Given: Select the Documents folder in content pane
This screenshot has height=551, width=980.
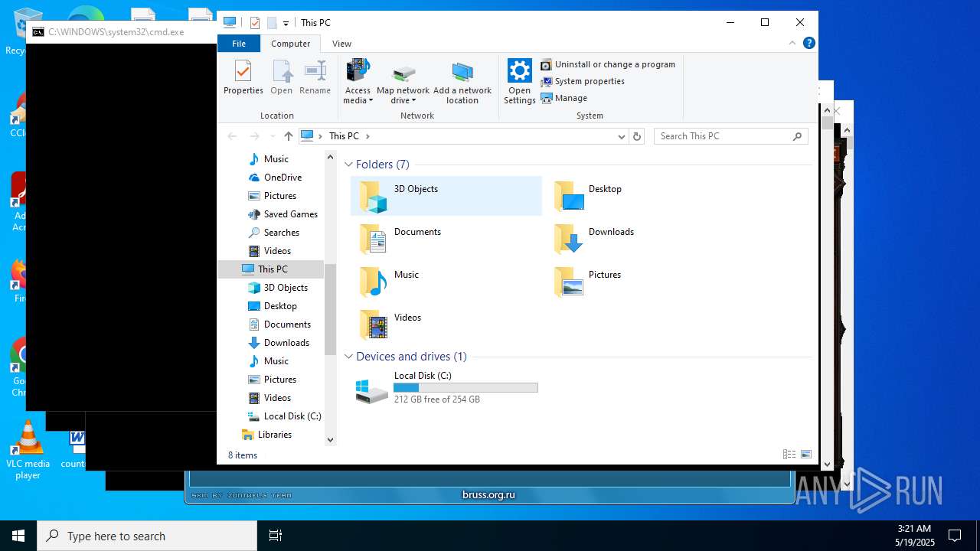Looking at the screenshot, I should [446, 239].
